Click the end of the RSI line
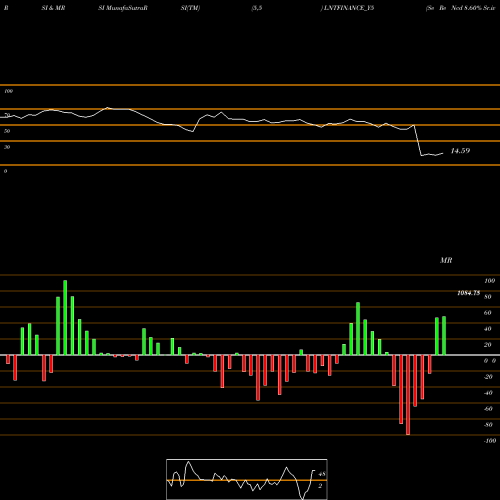500x500 pixels. [443, 153]
